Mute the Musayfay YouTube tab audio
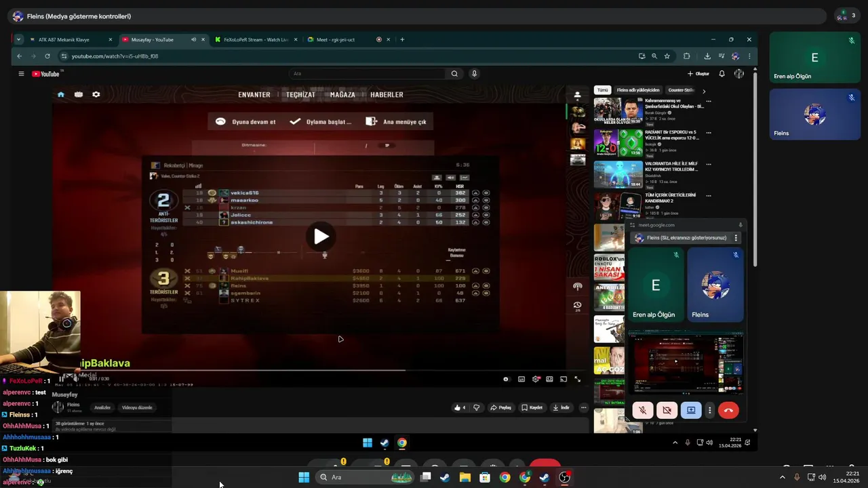This screenshot has width=868, height=488. (x=193, y=39)
